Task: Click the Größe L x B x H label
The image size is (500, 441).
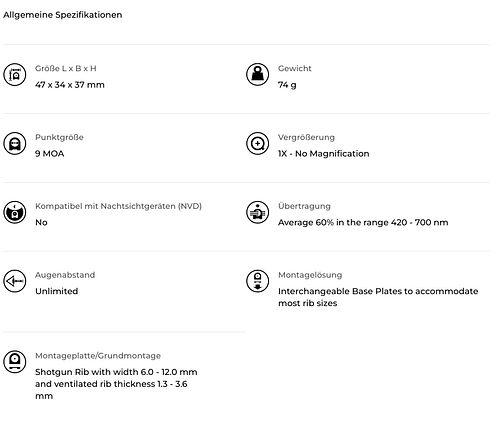Action: point(66,68)
